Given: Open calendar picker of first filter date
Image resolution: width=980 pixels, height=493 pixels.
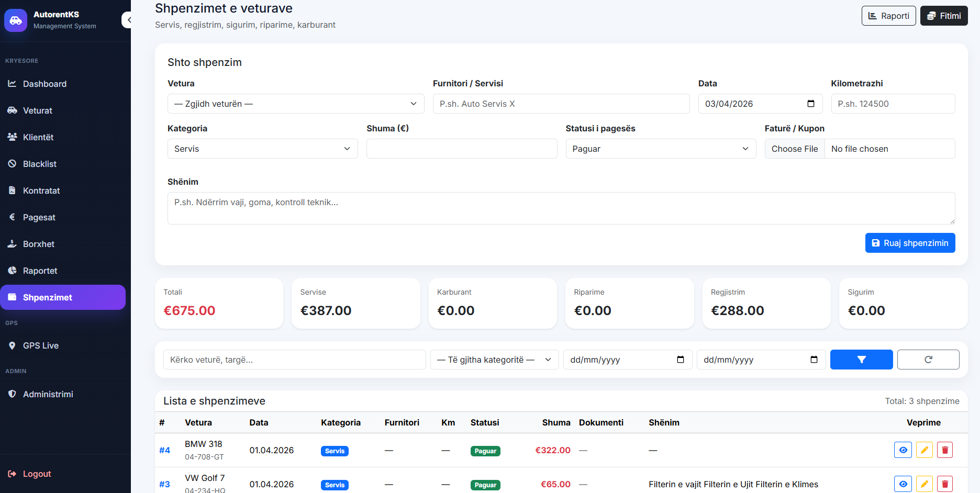Looking at the screenshot, I should (x=681, y=360).
